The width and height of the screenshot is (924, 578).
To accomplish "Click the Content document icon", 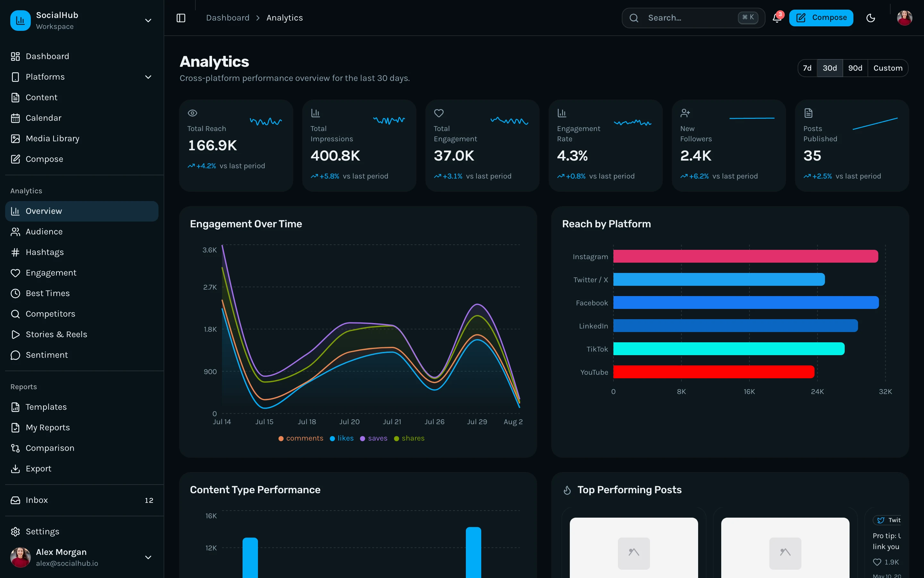I will (x=15, y=98).
